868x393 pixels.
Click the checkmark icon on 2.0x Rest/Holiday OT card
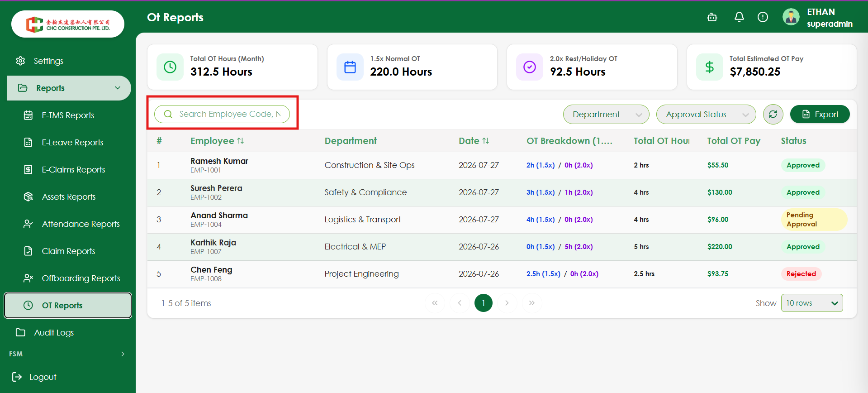tap(530, 67)
